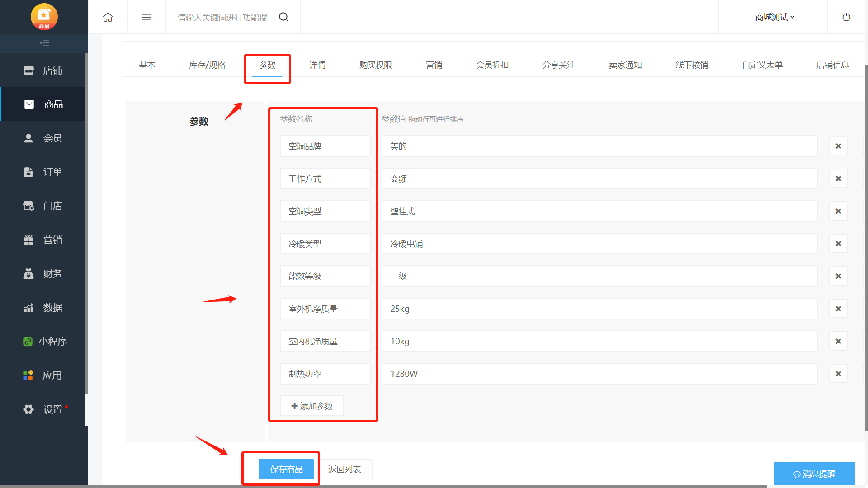
Task: Open 设置 in the sidebar
Action: pos(43,409)
